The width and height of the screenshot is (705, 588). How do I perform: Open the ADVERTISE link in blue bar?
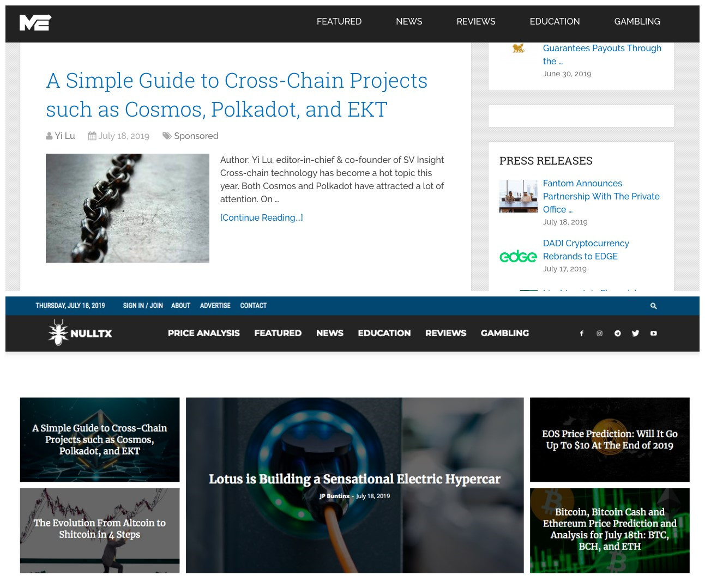[215, 306]
